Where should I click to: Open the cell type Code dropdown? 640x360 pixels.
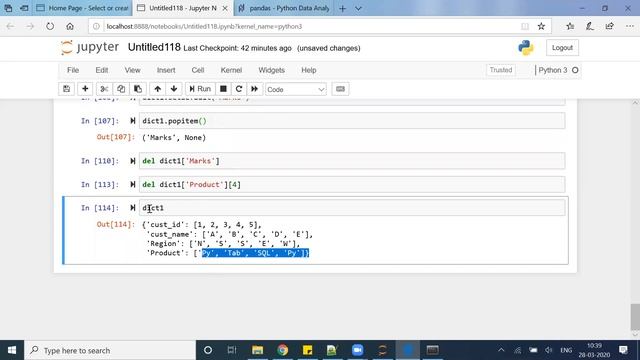coord(296,89)
